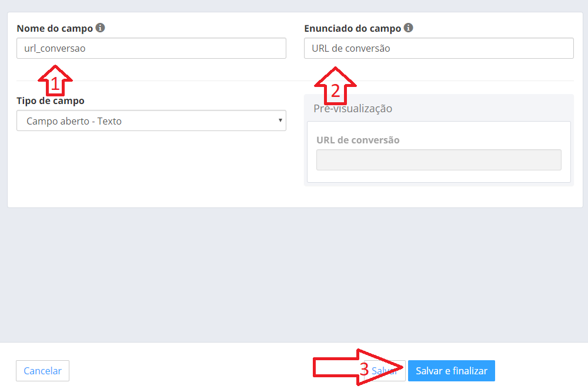Click the Pré-visualização heading
588x389 pixels.
(x=353, y=109)
